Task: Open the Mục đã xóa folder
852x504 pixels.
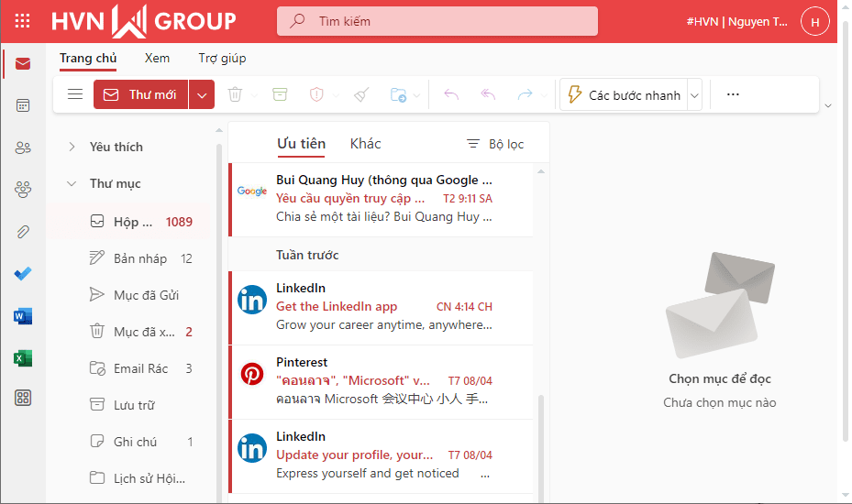Action: pyautogui.click(x=128, y=332)
